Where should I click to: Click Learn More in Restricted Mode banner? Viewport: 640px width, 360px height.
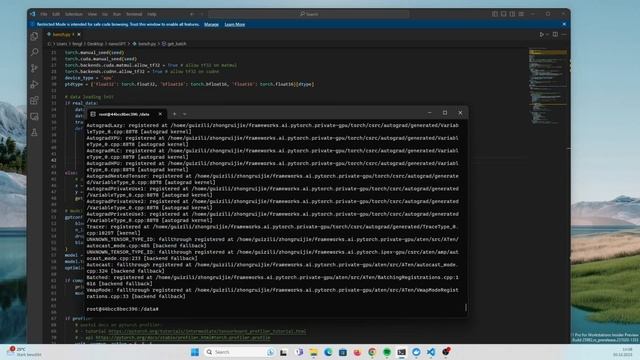[235, 24]
